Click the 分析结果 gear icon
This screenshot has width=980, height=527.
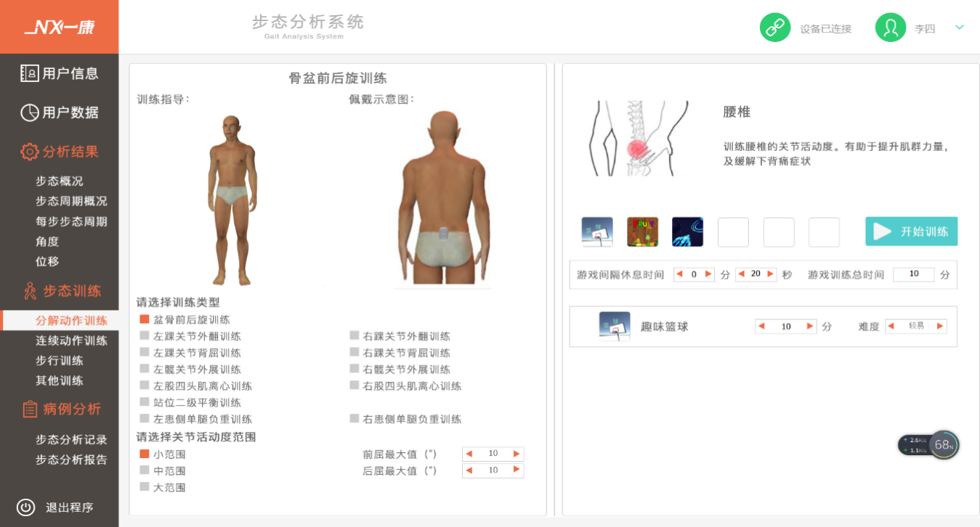29,152
